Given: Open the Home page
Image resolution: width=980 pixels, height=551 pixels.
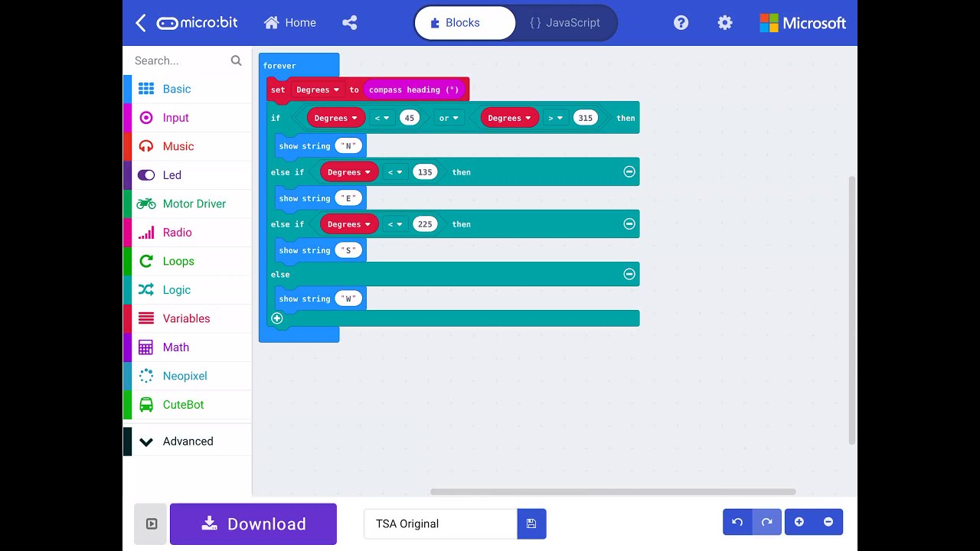Looking at the screenshot, I should tap(290, 23).
